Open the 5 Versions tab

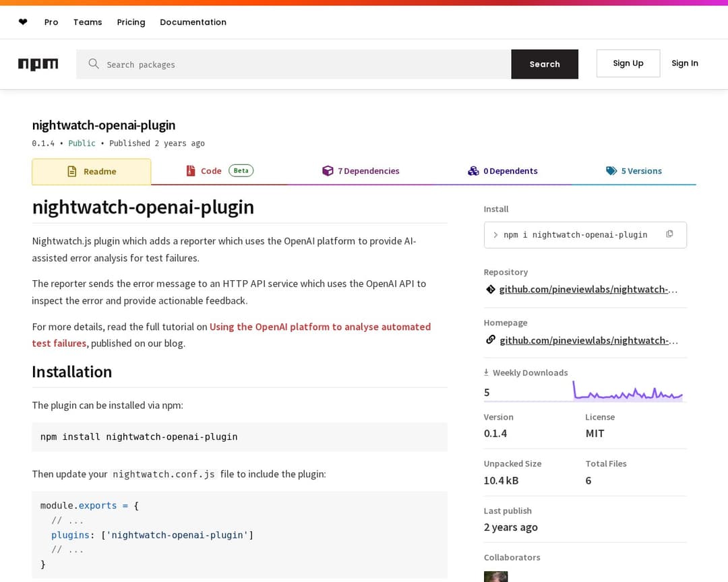(x=634, y=171)
